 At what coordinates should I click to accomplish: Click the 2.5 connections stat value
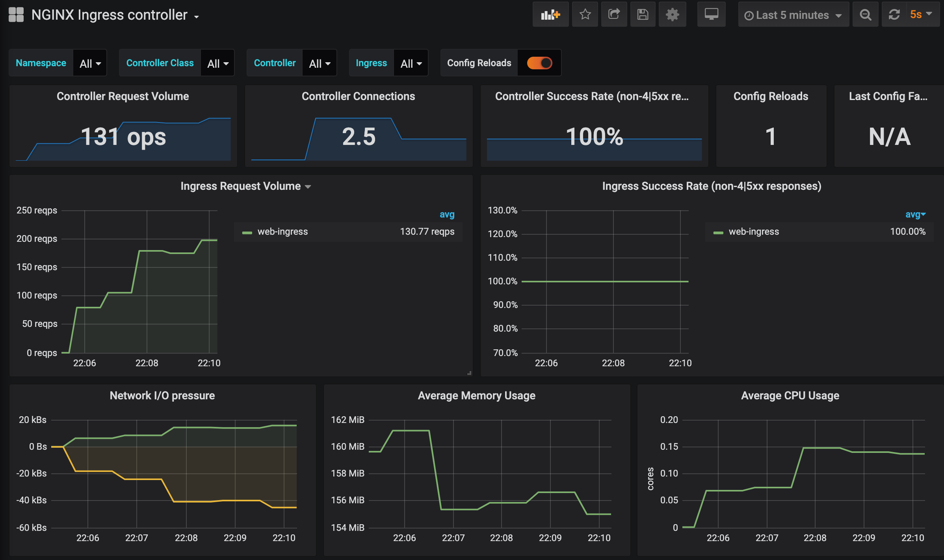click(x=359, y=137)
